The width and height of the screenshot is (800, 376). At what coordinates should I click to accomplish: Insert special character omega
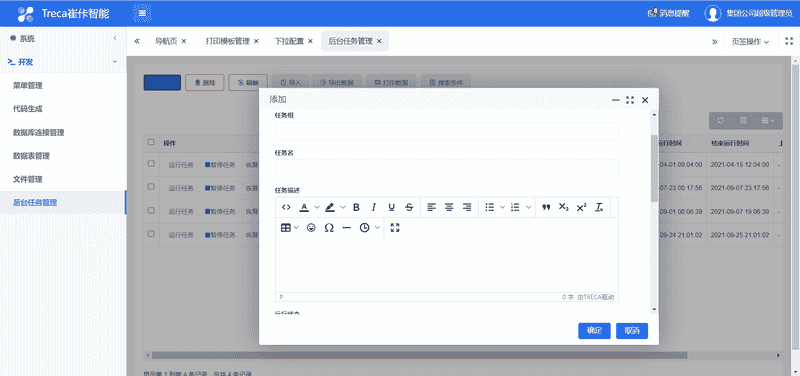click(x=329, y=228)
